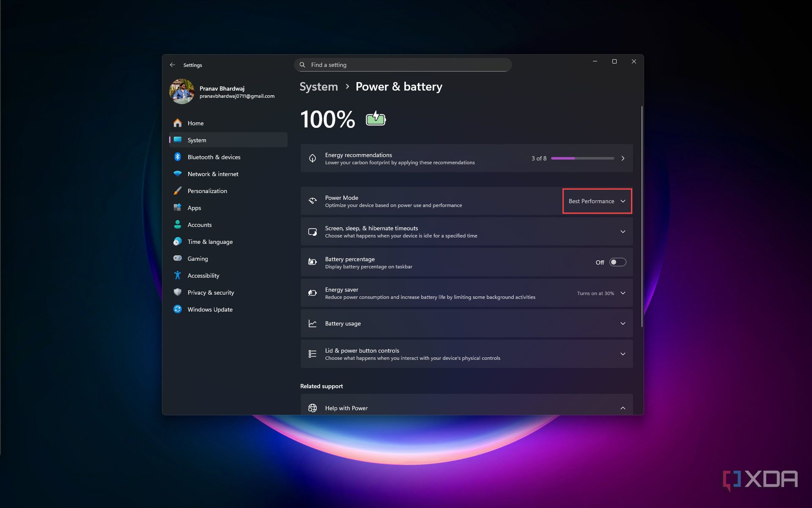Expand the Battery usage chevron
This screenshot has width=812, height=508.
click(x=623, y=323)
